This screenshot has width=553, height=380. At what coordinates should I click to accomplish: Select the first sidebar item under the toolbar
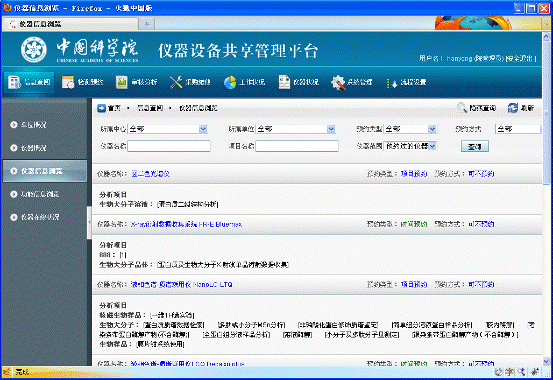[x=44, y=125]
